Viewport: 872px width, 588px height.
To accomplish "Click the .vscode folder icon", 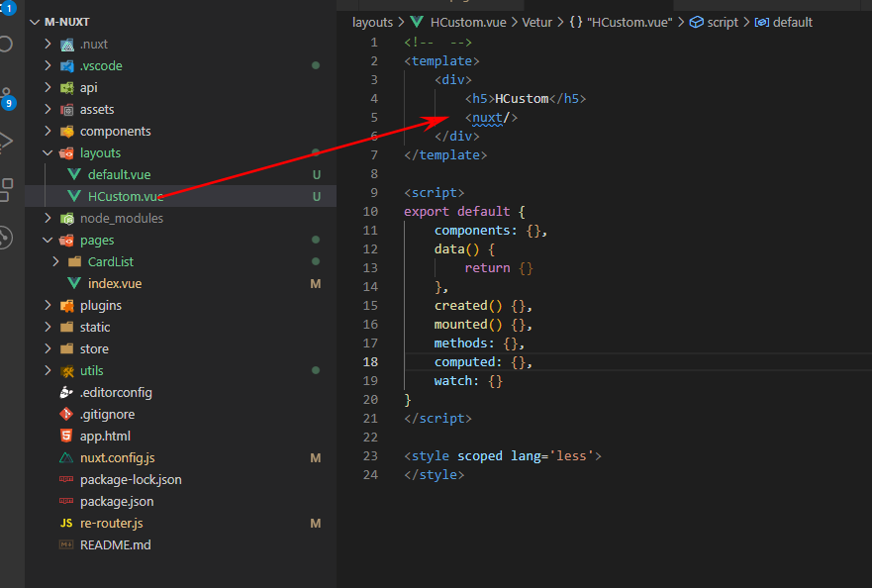I will click(x=66, y=66).
